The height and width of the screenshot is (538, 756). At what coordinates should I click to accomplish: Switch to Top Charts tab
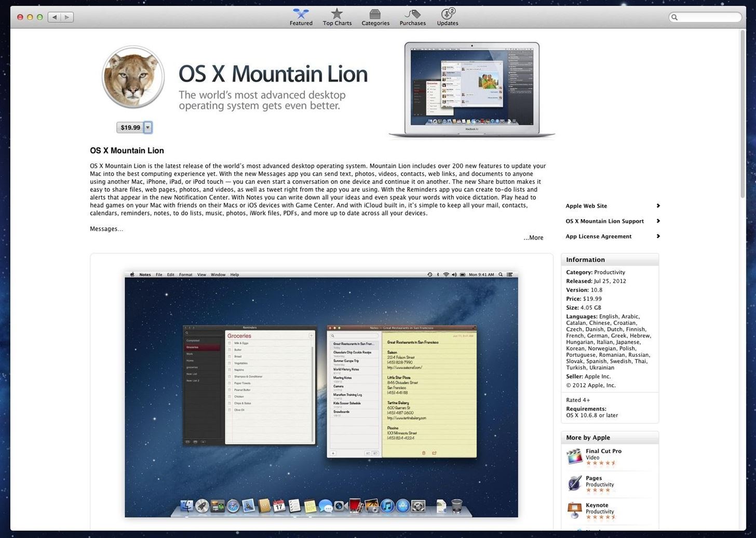pyautogui.click(x=337, y=17)
